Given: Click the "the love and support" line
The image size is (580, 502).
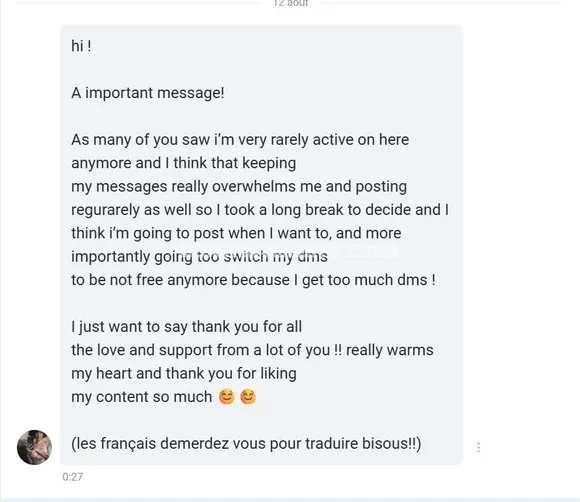Looking at the screenshot, I should pyautogui.click(x=252, y=350).
